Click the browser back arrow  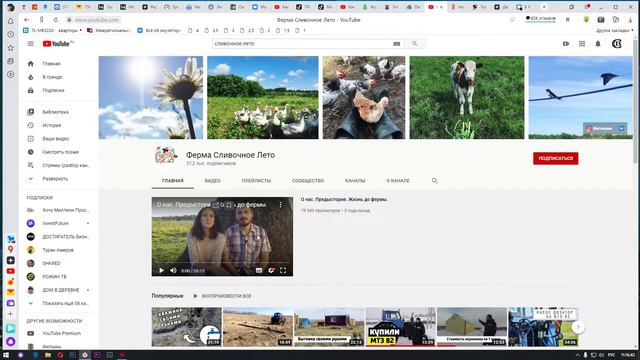(x=27, y=20)
